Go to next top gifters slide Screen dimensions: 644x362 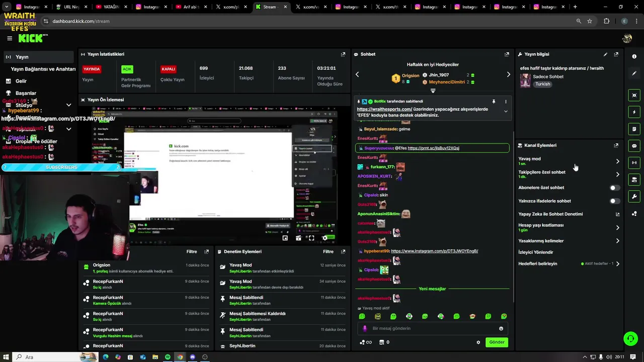coord(508,74)
